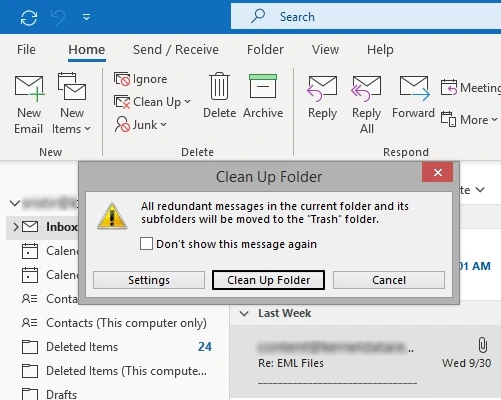The image size is (501, 400).
Task: Open the sort order dropdown in message list
Action: (480, 190)
